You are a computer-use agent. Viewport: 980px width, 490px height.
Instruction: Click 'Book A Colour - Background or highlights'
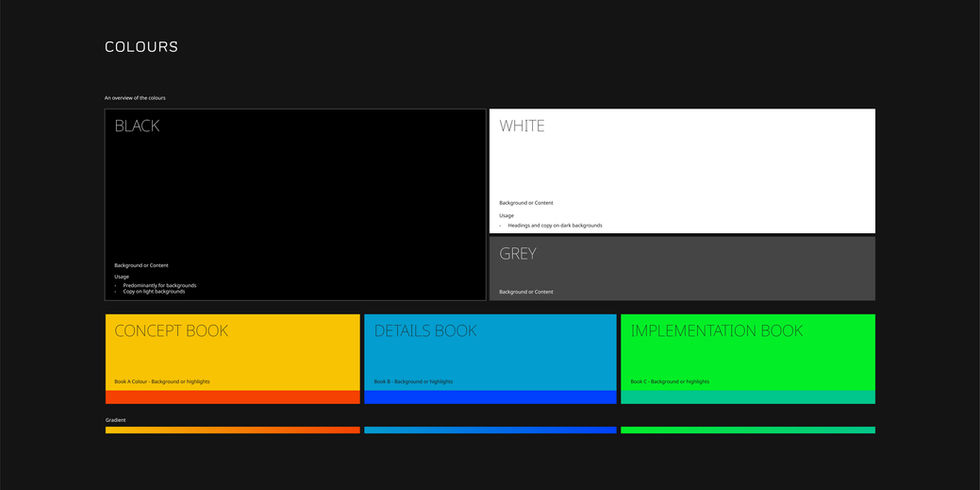[x=162, y=381]
